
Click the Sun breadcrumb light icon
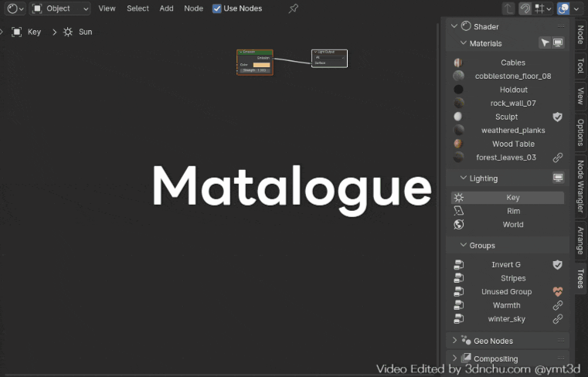tap(68, 32)
